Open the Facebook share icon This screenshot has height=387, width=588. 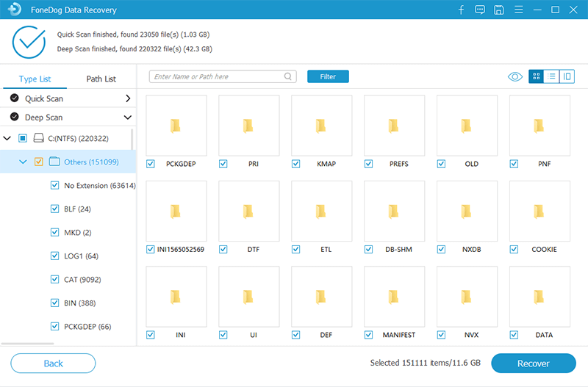point(461,10)
